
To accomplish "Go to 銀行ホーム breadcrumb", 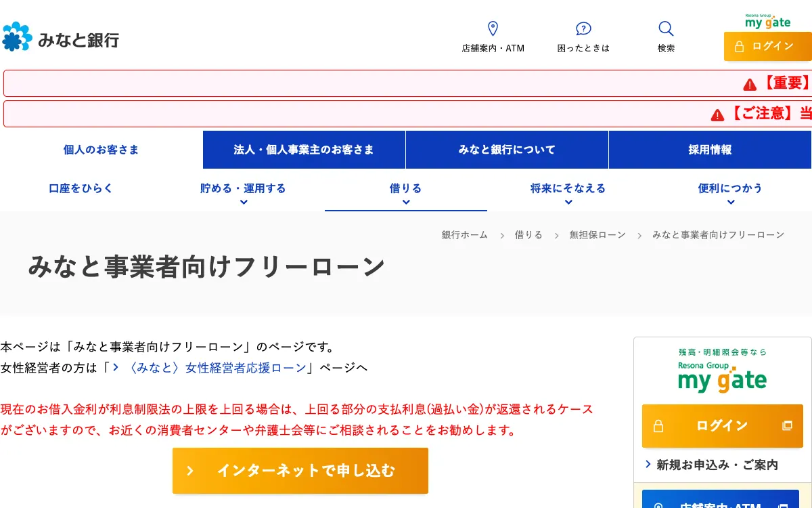I will (x=465, y=235).
